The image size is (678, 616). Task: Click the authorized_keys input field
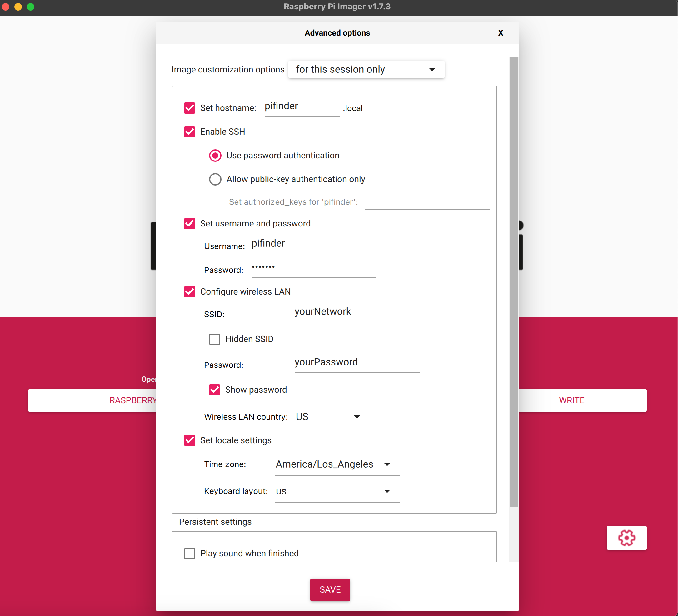(x=427, y=202)
